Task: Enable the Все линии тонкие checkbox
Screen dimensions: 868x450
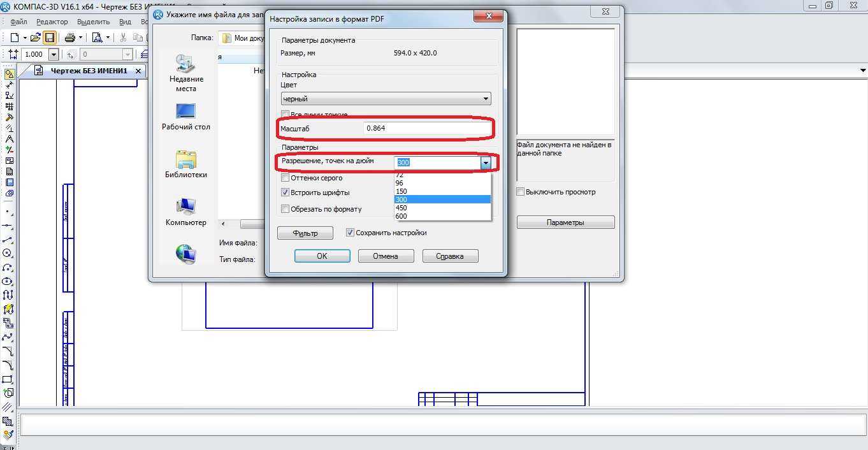Action: click(x=286, y=115)
